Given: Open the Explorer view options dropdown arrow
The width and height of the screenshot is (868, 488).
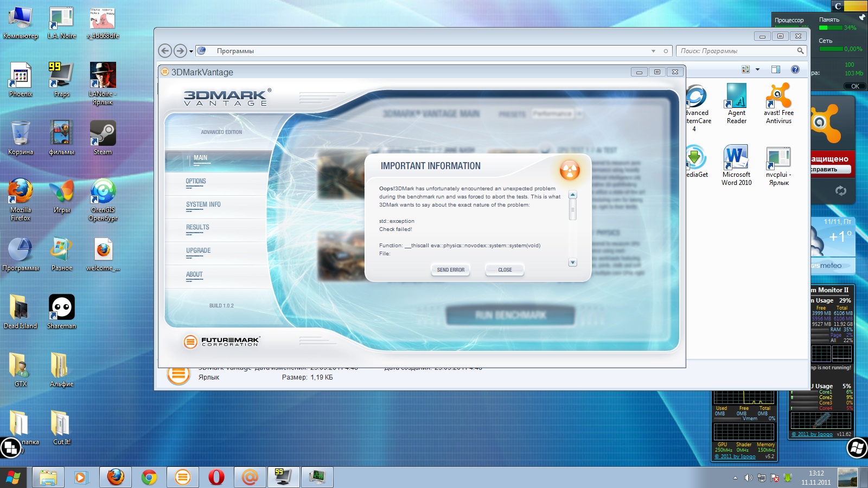Looking at the screenshot, I should 757,69.
